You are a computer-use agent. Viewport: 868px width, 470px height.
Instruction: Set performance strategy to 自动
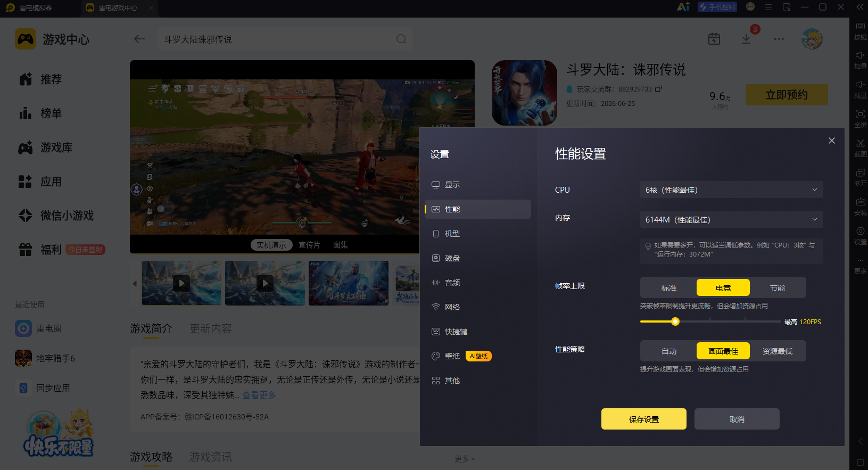point(668,351)
